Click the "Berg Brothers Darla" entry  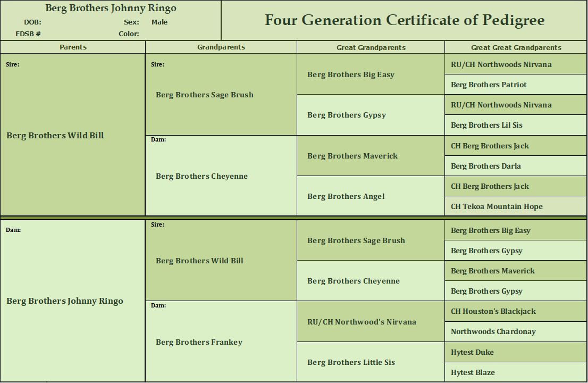click(486, 166)
